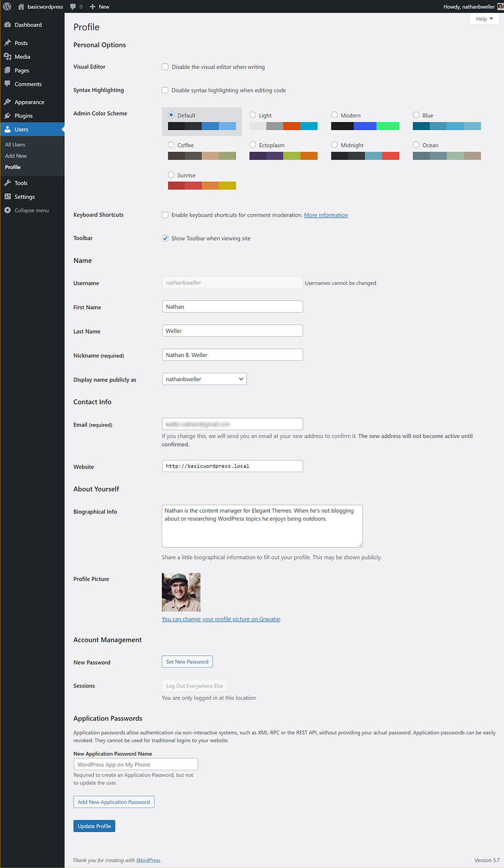Open Display name publicly as dropdown

click(x=204, y=379)
